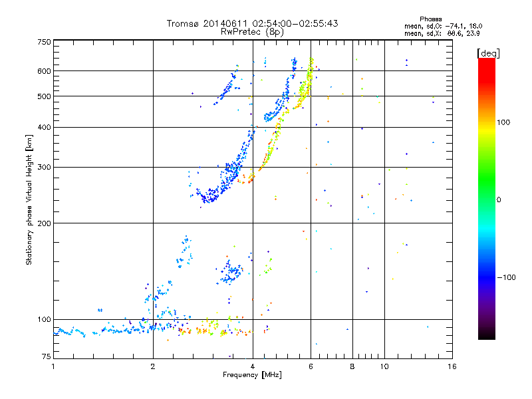The height and width of the screenshot is (399, 532).
Task: Click the phase colorbar gradient strip
Action: (487, 199)
